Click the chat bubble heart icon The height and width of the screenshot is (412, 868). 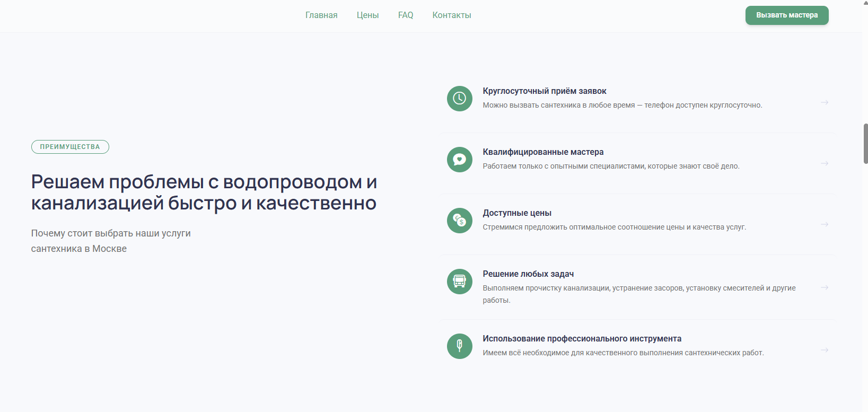pyautogui.click(x=459, y=160)
